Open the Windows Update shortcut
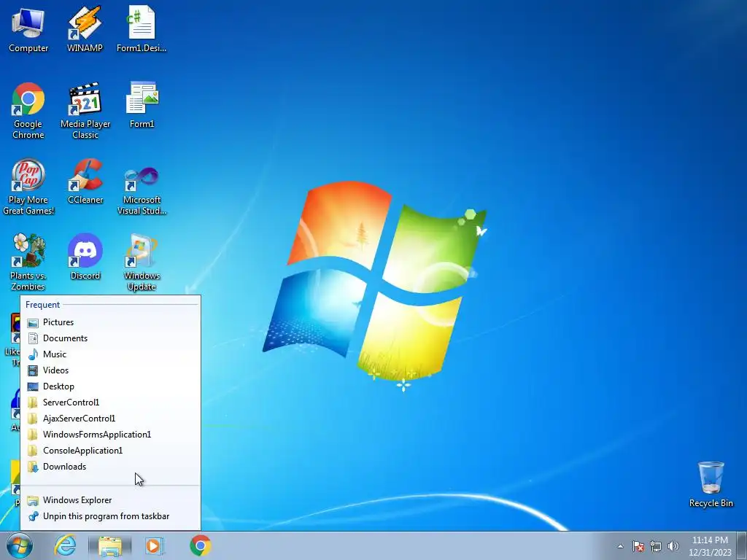The width and height of the screenshot is (747, 560). tap(142, 262)
